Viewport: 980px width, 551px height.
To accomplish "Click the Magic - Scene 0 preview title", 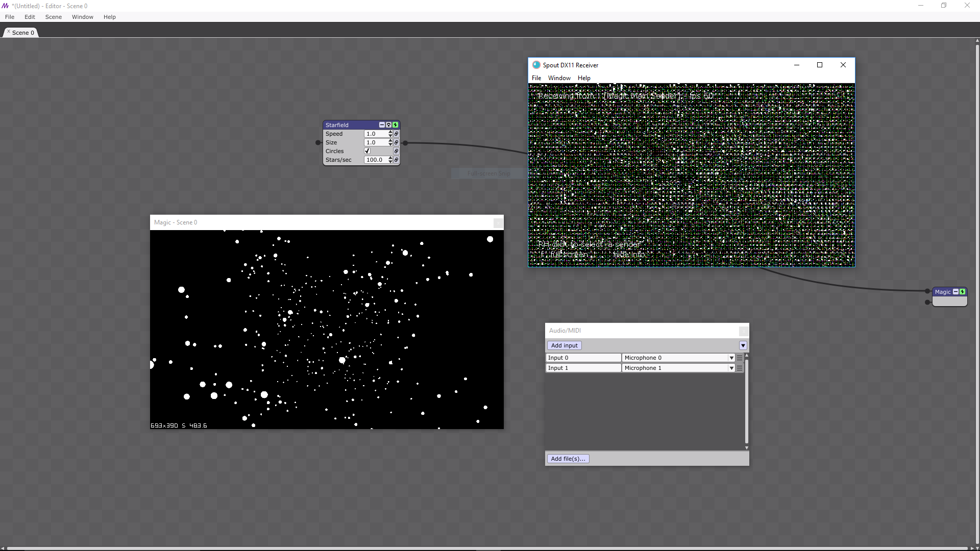I will (176, 222).
